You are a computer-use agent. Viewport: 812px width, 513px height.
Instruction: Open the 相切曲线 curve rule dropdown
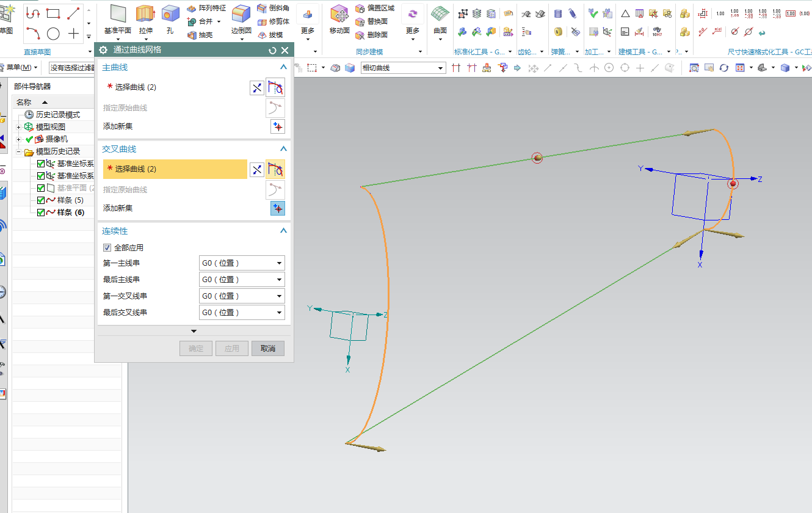(x=403, y=68)
